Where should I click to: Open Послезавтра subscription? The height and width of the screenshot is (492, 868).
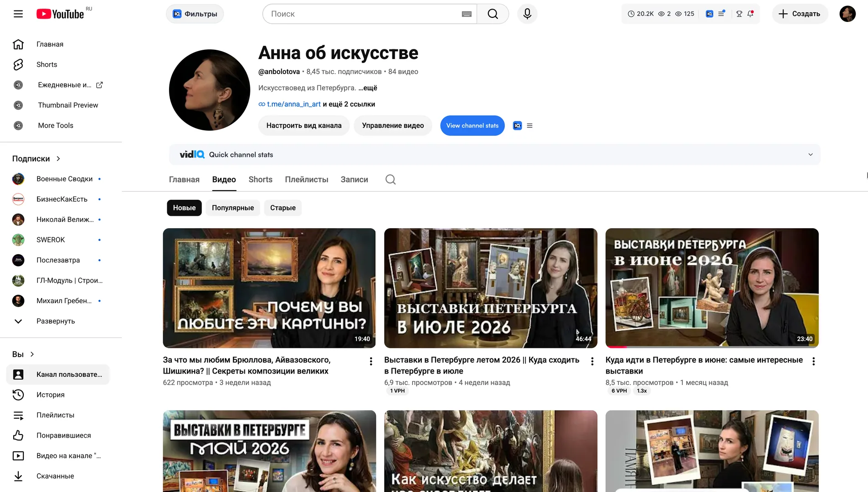[x=58, y=260]
